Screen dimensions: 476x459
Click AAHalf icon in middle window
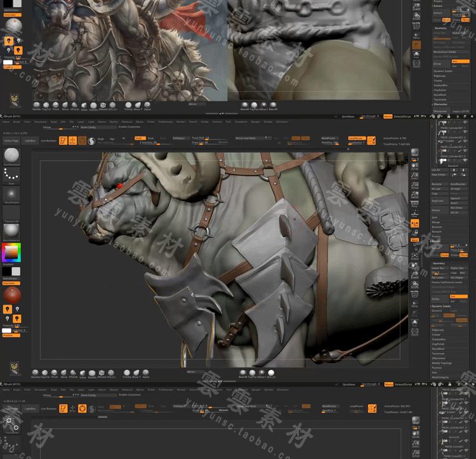coord(414,195)
